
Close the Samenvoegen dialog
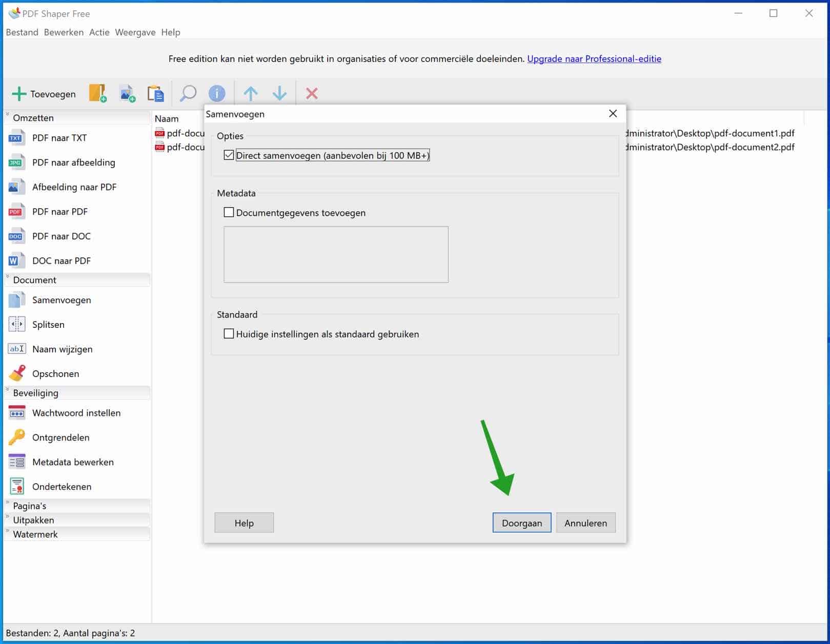click(x=613, y=114)
